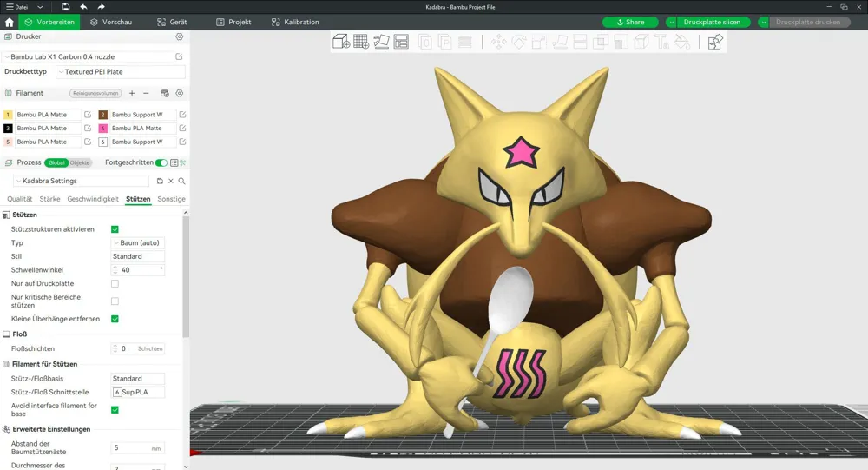Enable Nur kritische Bereiche stützen checkbox
This screenshot has height=470, width=868.
click(x=115, y=301)
